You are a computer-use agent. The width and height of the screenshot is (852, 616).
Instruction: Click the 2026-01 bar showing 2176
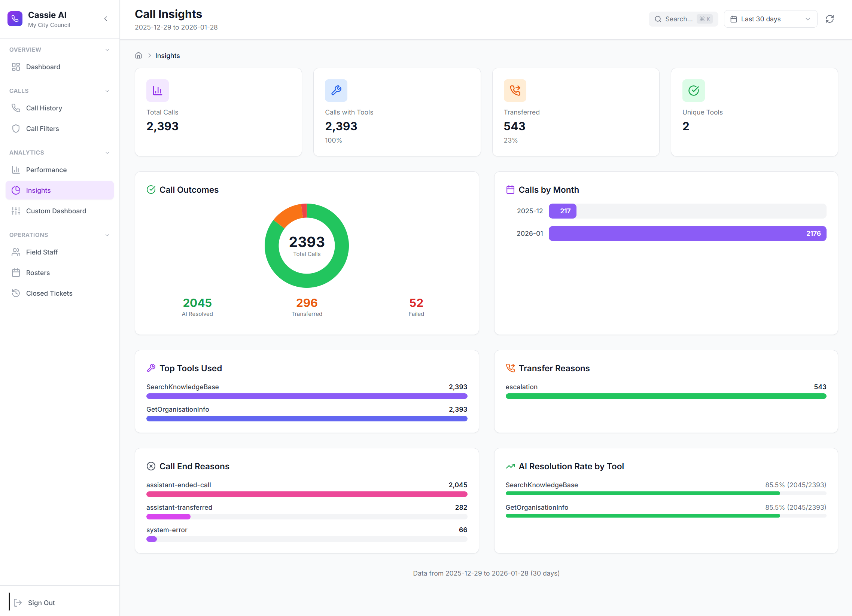coord(687,234)
